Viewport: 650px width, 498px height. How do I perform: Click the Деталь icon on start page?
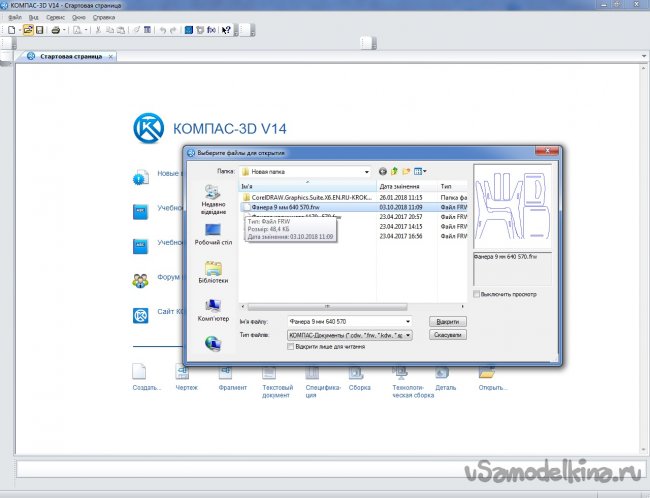tap(445, 375)
